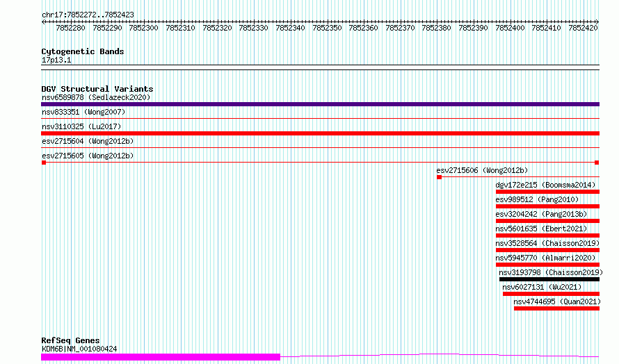Click ruler coordinate 7852280

click(71, 28)
